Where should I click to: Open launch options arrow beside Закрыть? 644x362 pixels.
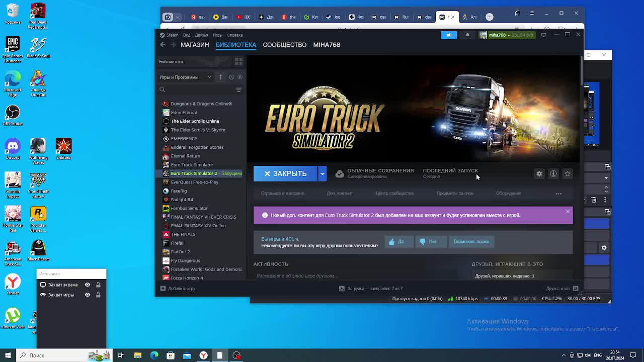322,173
